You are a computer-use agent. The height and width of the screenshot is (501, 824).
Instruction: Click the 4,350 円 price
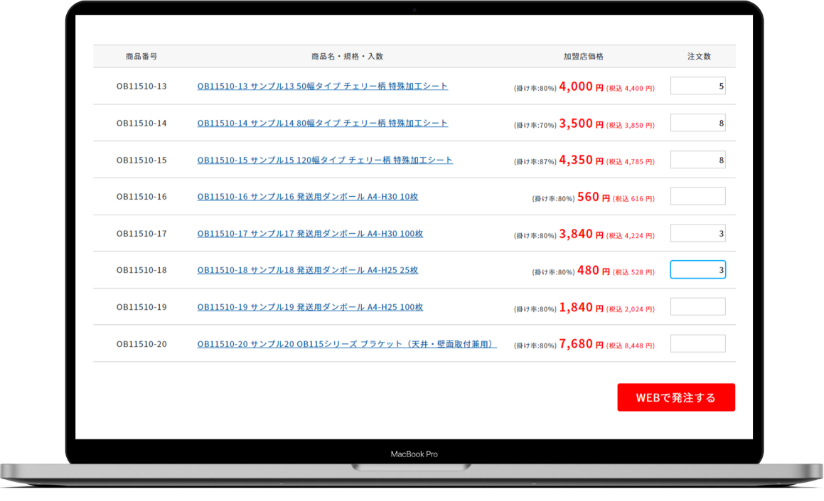click(x=581, y=160)
